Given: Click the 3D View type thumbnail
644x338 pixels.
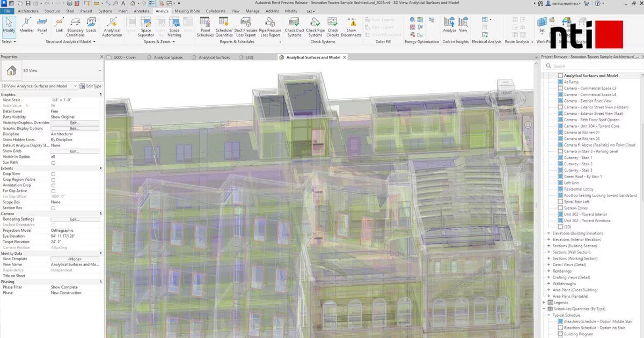Looking at the screenshot, I should [11, 70].
